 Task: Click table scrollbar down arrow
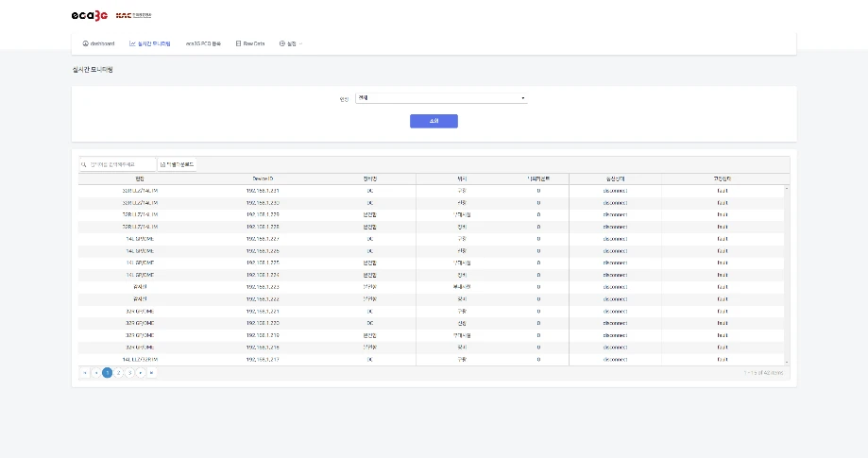[x=787, y=363]
